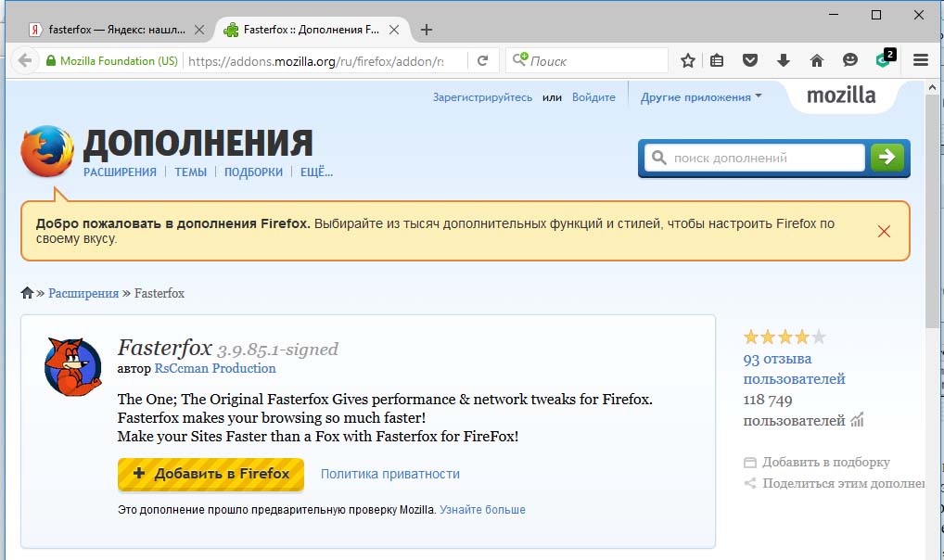Save page to Pocket
The image size is (944, 560).
[750, 61]
